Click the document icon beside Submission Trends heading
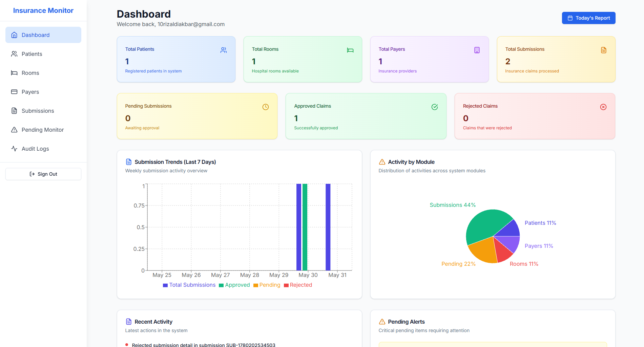 (x=129, y=162)
